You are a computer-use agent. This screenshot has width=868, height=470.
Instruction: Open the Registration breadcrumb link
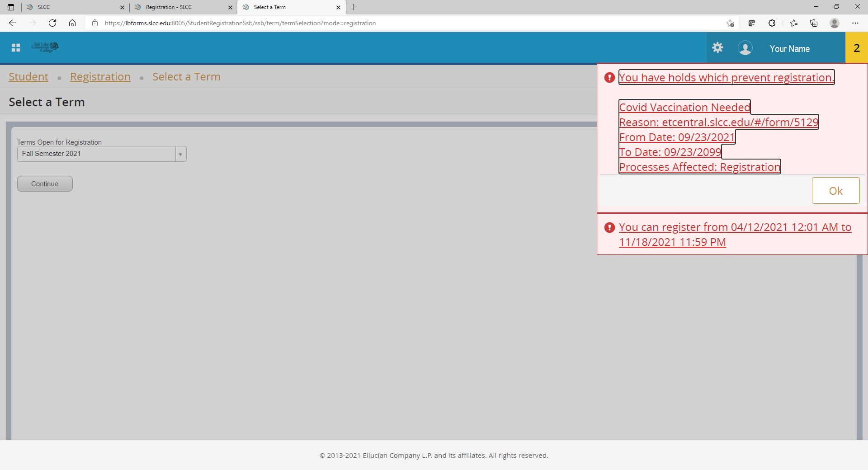100,77
